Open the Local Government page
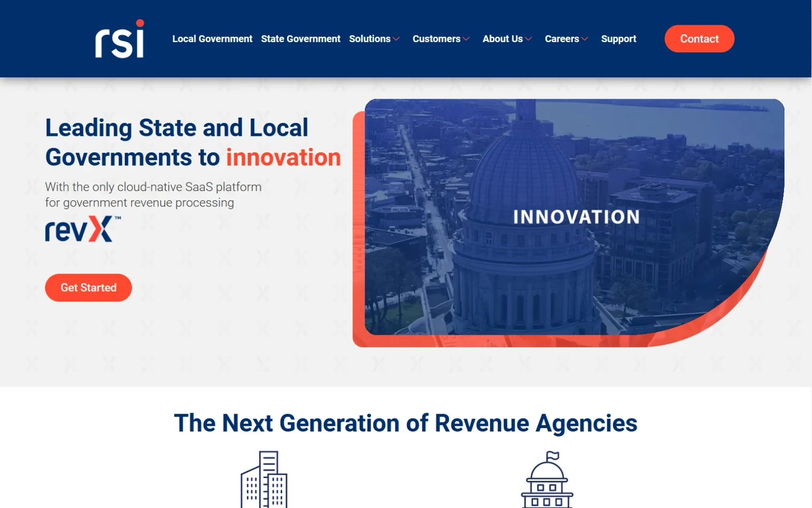 click(212, 39)
